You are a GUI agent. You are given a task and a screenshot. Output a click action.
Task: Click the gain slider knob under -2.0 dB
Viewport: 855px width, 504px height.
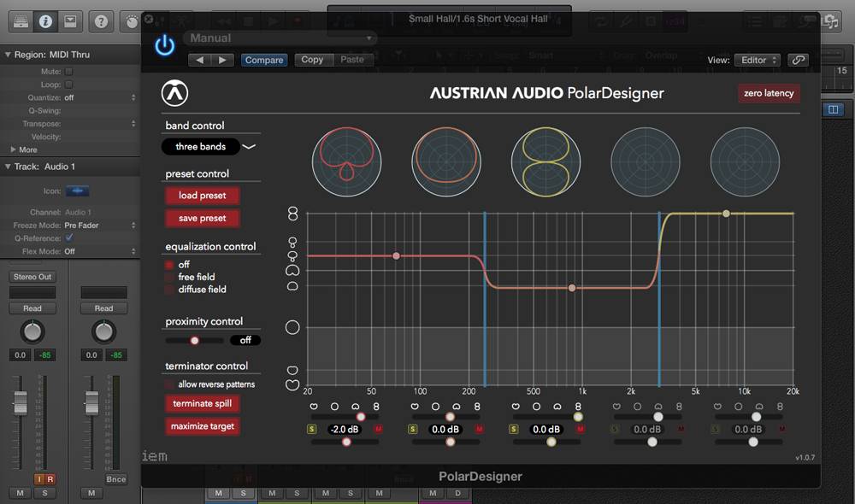coord(346,442)
